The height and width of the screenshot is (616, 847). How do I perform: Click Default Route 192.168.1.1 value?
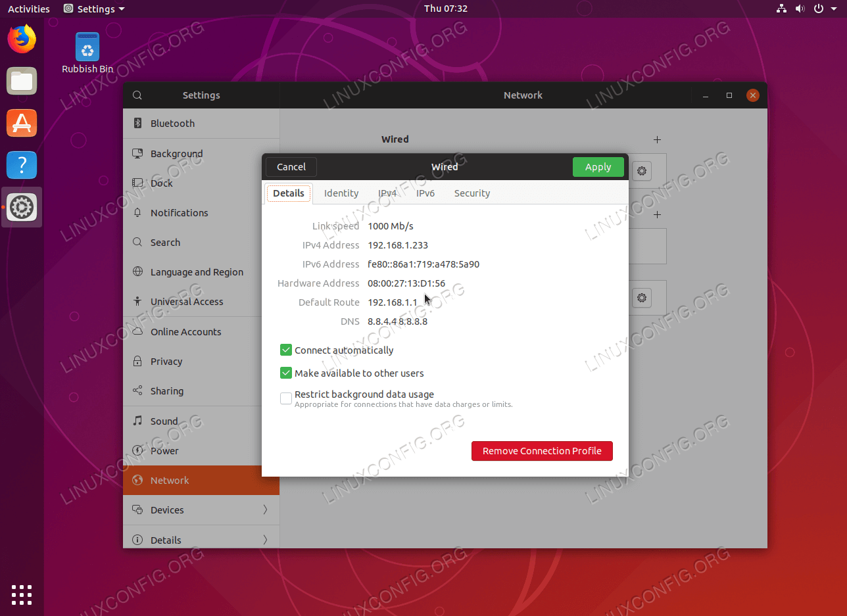tap(393, 302)
